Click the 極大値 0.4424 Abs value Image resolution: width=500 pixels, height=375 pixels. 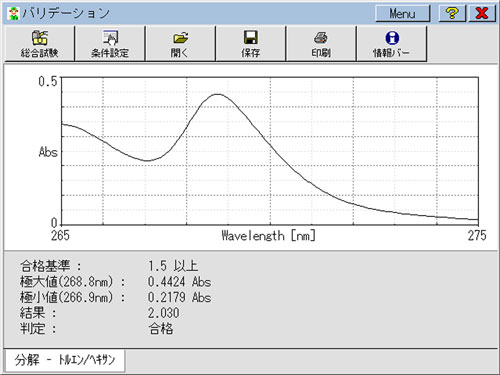179,282
